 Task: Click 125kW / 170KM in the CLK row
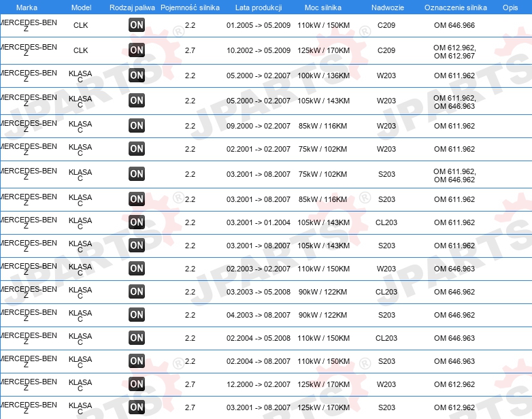323,50
